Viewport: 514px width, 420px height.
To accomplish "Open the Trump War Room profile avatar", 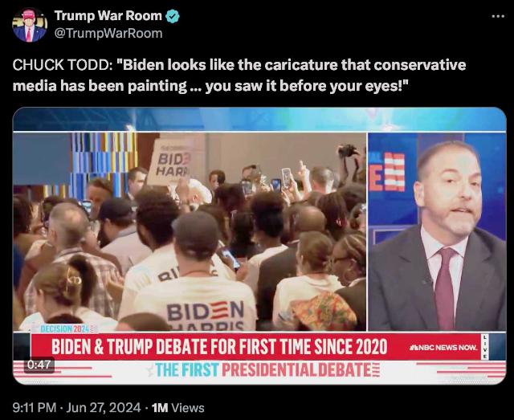I will click(x=30, y=25).
